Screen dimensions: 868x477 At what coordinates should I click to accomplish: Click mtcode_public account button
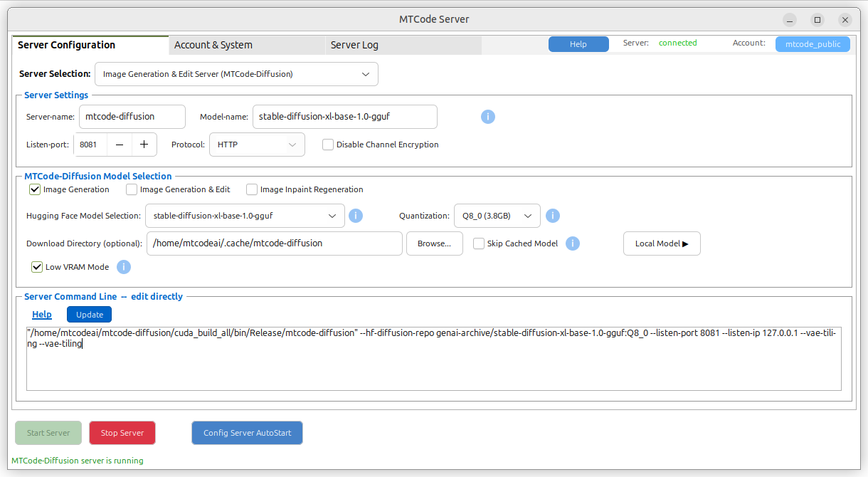tap(813, 44)
